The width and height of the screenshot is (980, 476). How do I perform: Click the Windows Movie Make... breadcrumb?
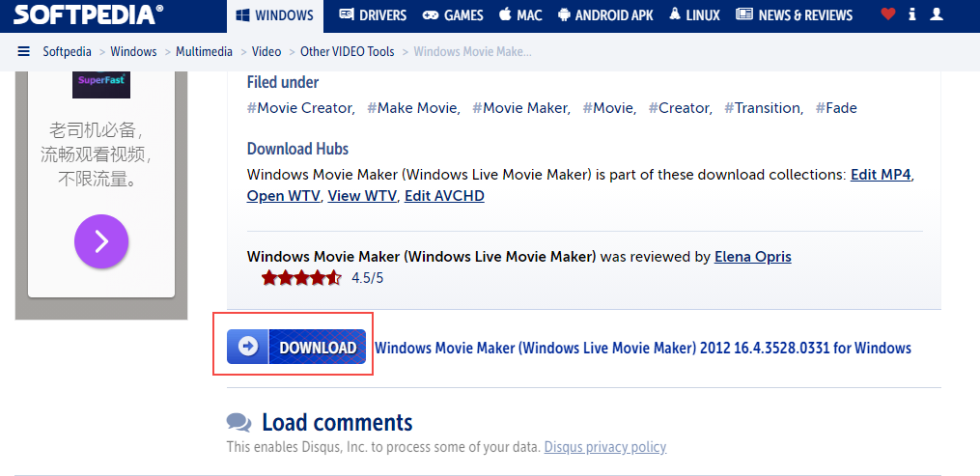click(472, 52)
